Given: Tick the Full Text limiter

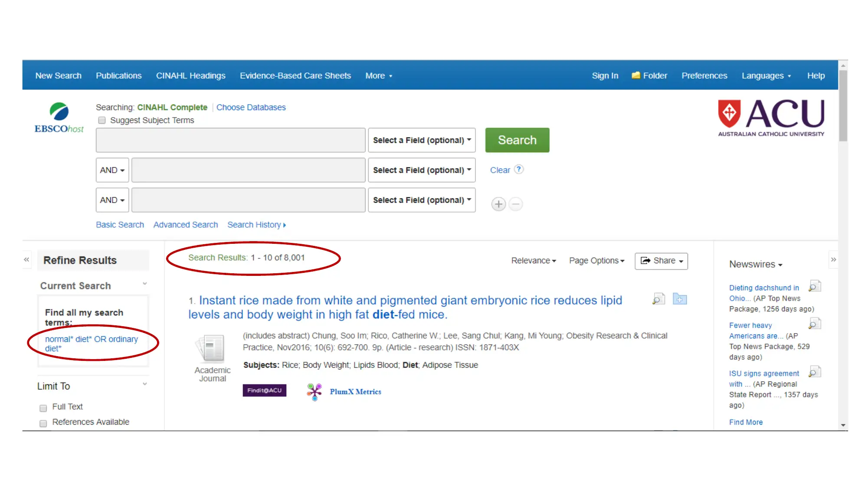Looking at the screenshot, I should 43,408.
